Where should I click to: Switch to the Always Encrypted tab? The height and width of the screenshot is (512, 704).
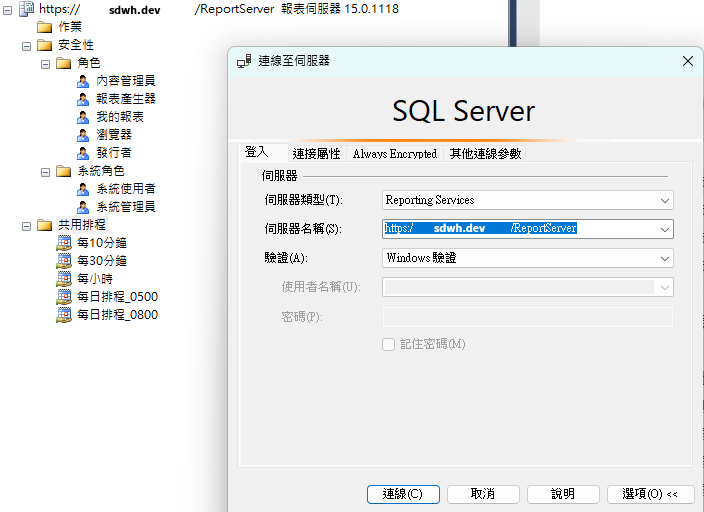coord(394,154)
